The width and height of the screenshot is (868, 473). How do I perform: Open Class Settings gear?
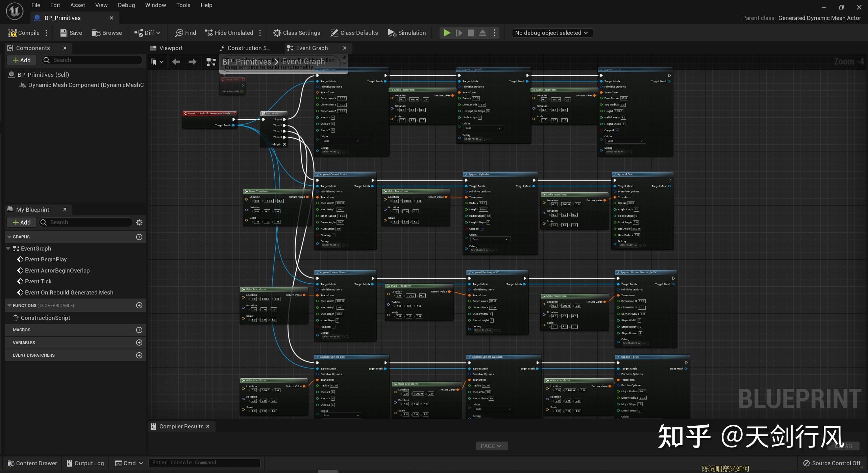coord(277,33)
